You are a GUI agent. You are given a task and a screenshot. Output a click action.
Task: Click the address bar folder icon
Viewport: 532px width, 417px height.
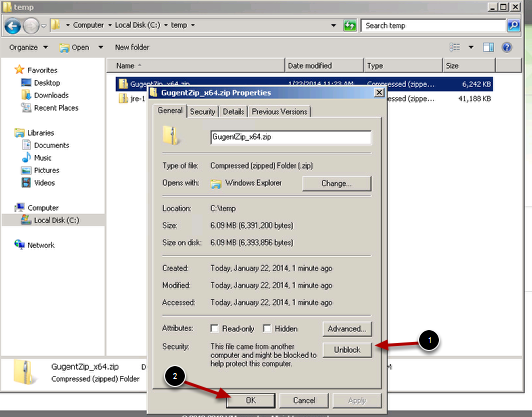coord(56,25)
